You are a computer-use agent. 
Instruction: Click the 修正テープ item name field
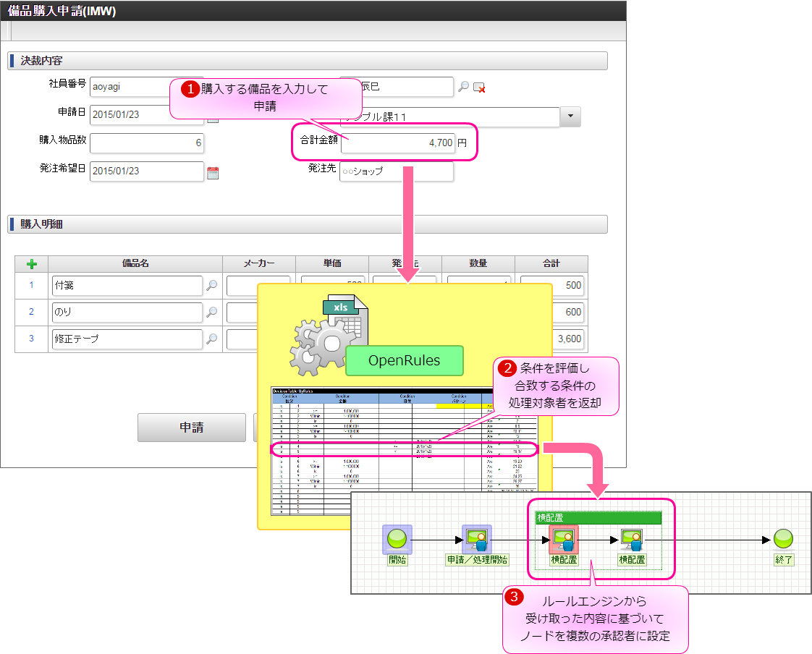[127, 339]
